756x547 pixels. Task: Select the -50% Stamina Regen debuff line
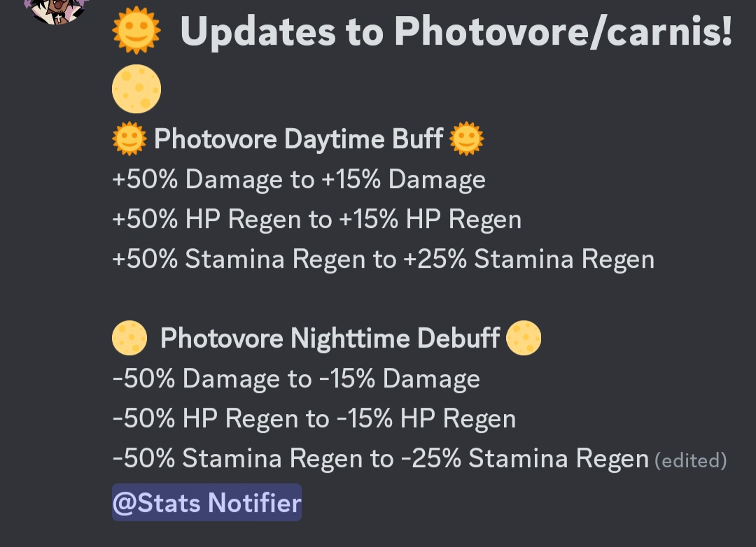[x=379, y=458]
